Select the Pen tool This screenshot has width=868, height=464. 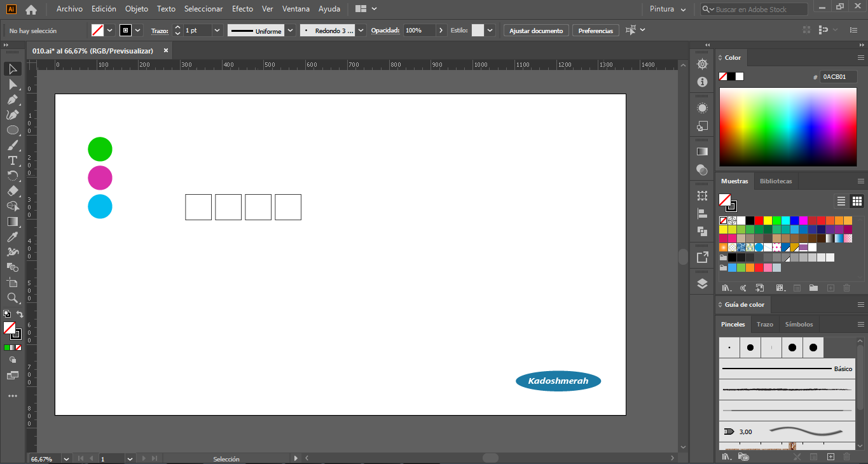click(x=12, y=99)
